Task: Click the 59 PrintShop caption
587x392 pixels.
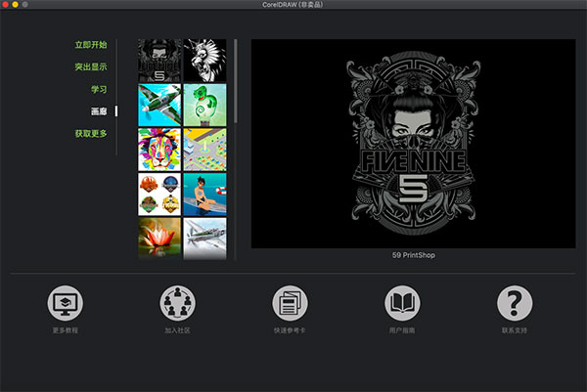Action: pos(413,255)
